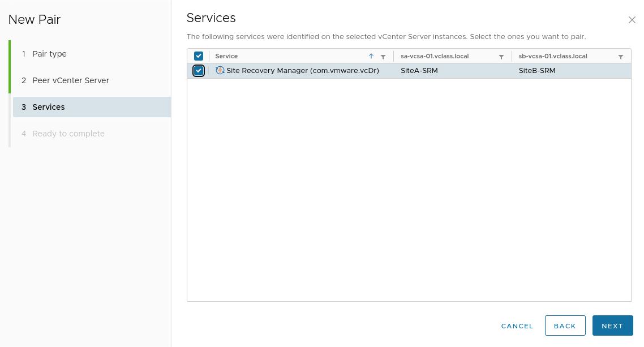The width and height of the screenshot is (644, 347).
Task: Sort ascending via Service column arrow
Action: click(x=371, y=56)
